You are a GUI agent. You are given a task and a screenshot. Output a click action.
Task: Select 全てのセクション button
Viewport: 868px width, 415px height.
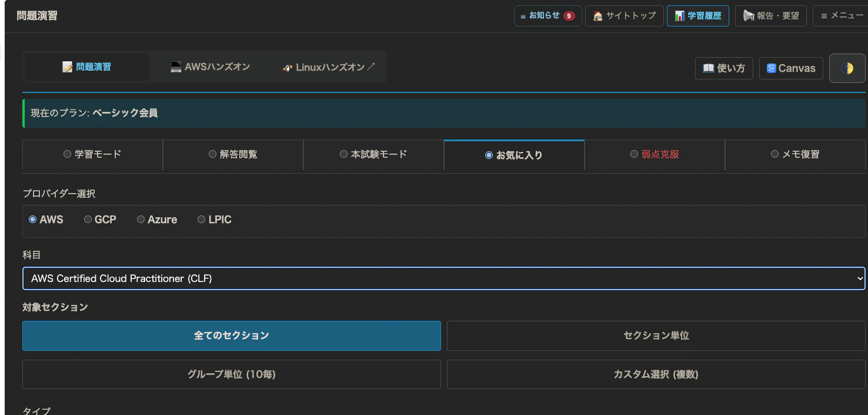(232, 336)
